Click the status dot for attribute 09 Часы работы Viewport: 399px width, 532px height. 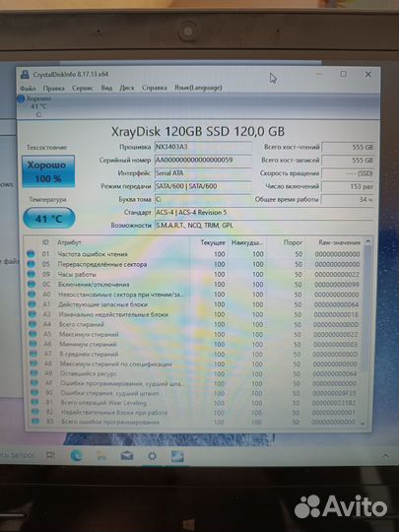[x=32, y=274]
